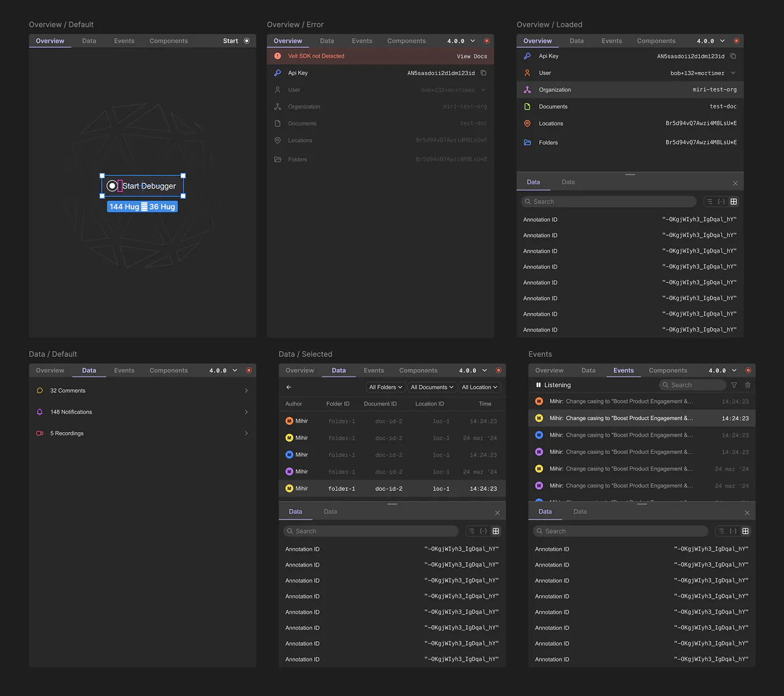Viewport: 784px width, 696px height.
Task: Switch to JSON braces view in the Overview / Loaded panel
Action: click(x=722, y=201)
